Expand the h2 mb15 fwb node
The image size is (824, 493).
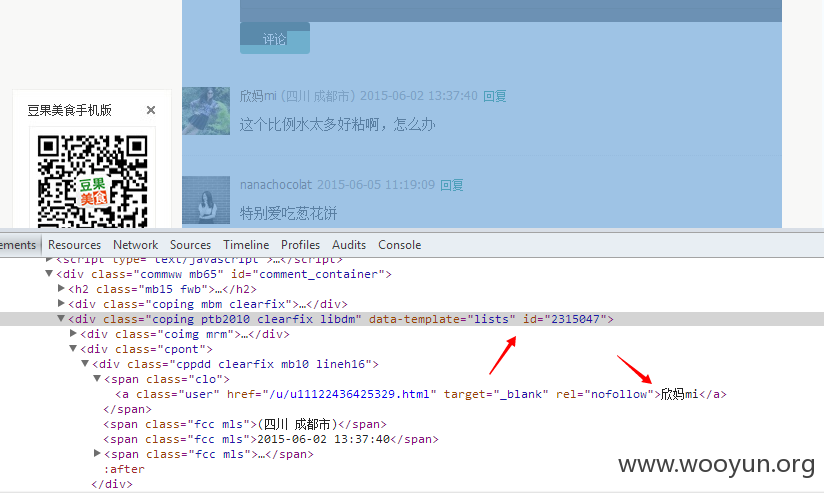tap(61, 288)
